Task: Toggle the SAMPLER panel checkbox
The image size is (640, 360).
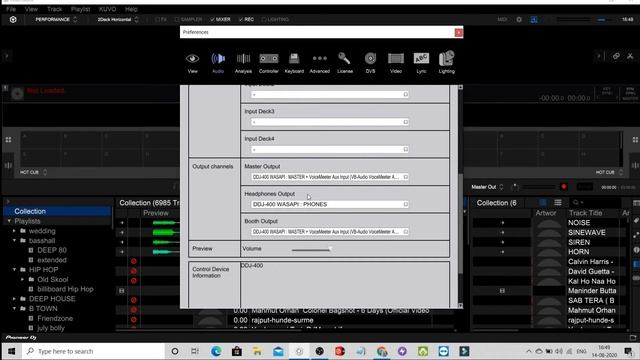Action: (177, 19)
